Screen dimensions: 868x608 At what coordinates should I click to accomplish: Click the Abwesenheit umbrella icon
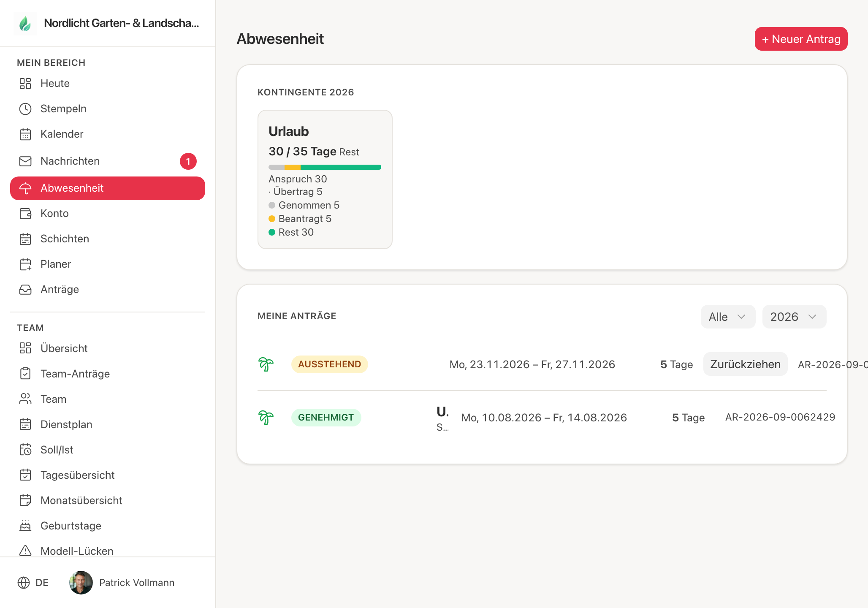click(x=25, y=188)
